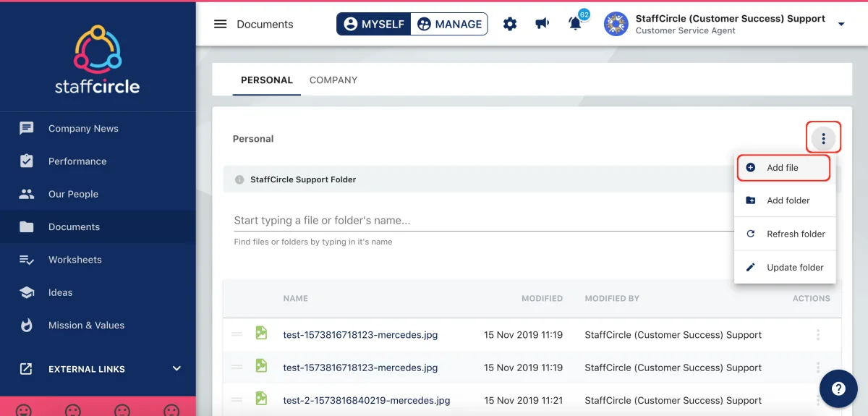This screenshot has height=416, width=868.
Task: Open Documents in sidebar
Action: [98, 226]
